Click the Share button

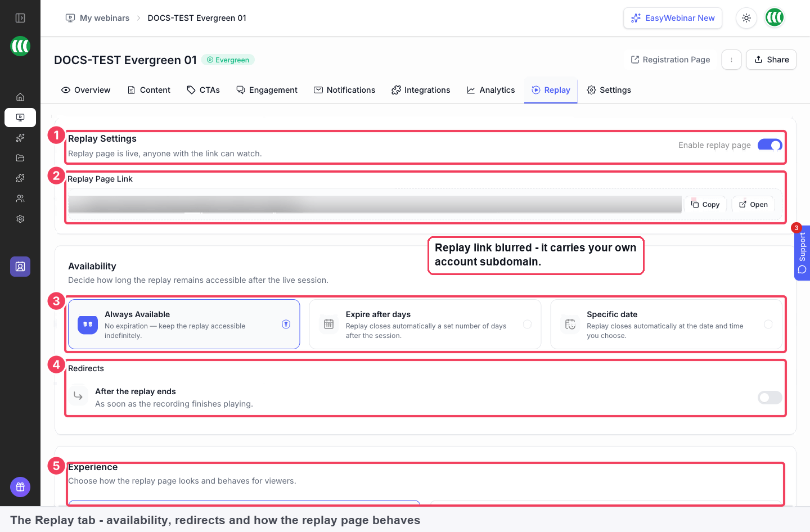[x=771, y=60]
